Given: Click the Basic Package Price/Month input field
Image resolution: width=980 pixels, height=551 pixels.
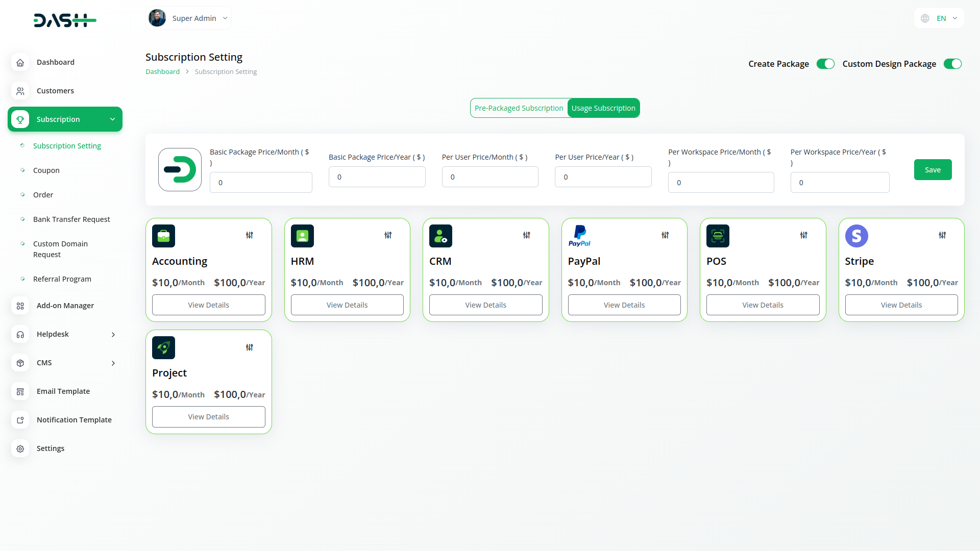Looking at the screenshot, I should (261, 182).
